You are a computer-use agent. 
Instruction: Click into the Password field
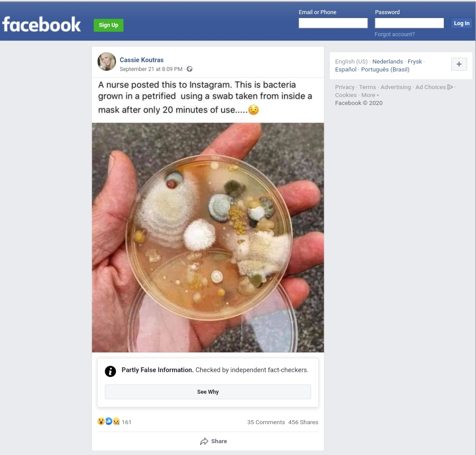(x=409, y=23)
